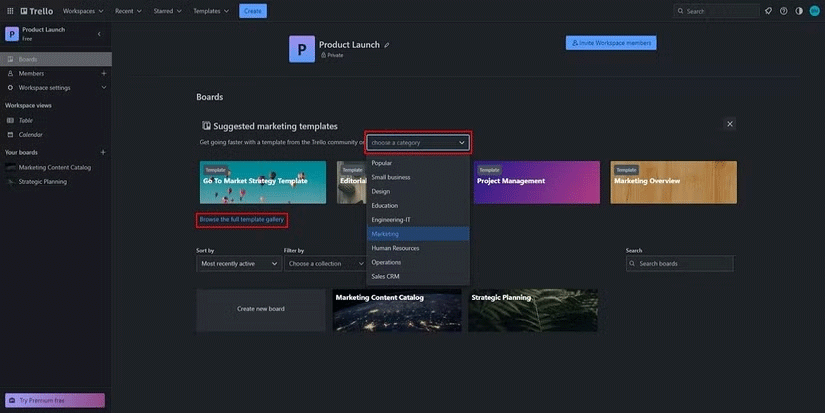Dismiss the suggested templates section

730,124
